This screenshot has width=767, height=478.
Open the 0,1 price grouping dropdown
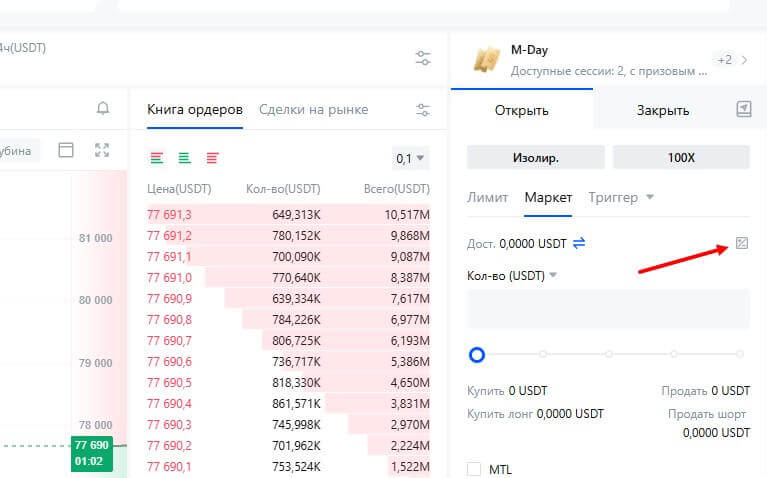(x=410, y=158)
